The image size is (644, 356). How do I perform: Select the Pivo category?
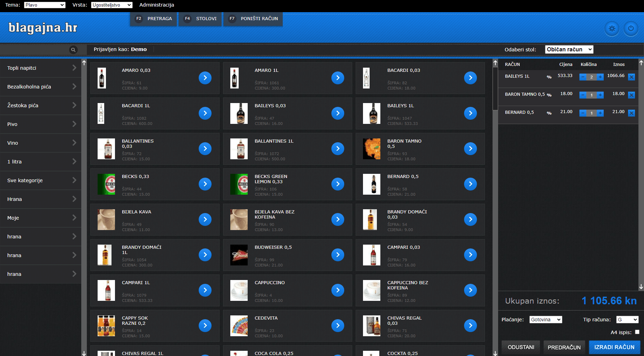(41, 124)
